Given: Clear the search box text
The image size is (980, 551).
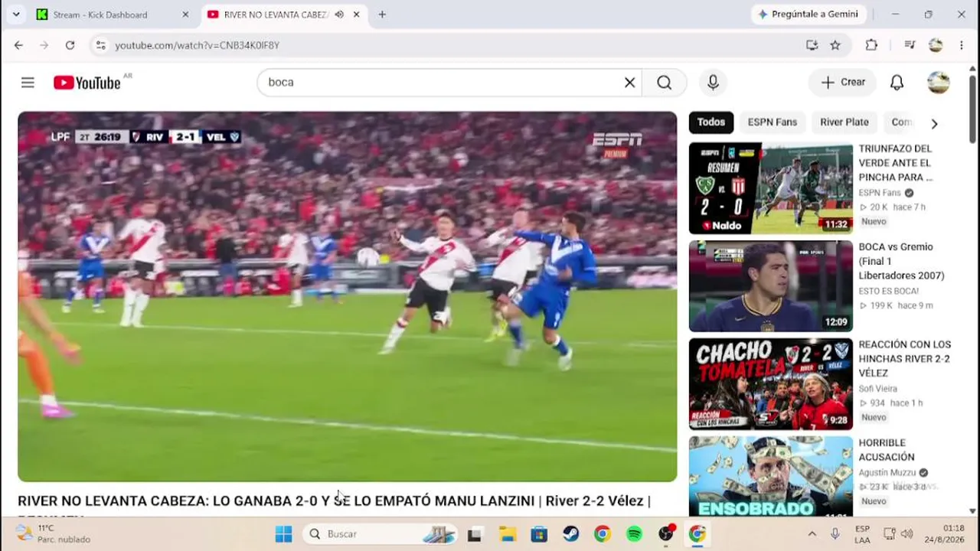Looking at the screenshot, I should click(x=629, y=83).
